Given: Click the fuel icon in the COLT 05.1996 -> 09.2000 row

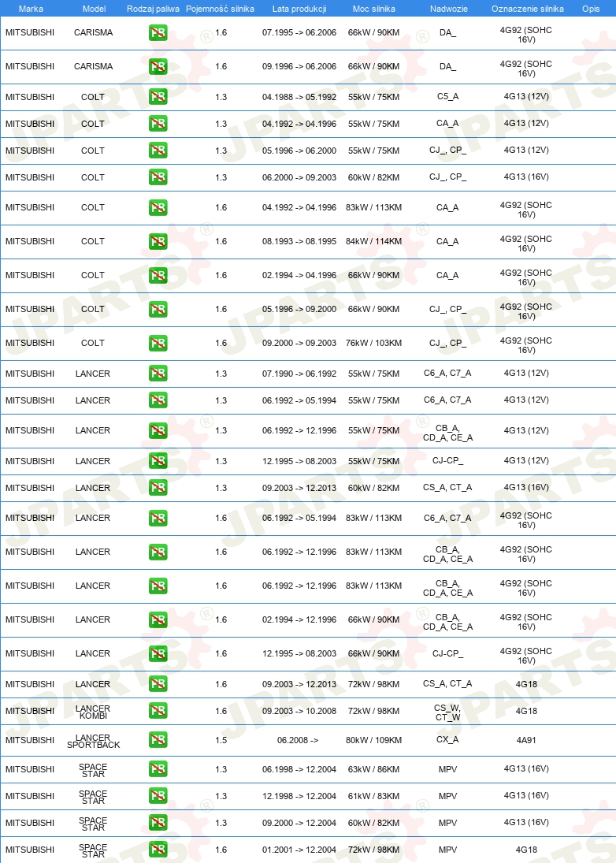Looking at the screenshot, I should pos(158,309).
